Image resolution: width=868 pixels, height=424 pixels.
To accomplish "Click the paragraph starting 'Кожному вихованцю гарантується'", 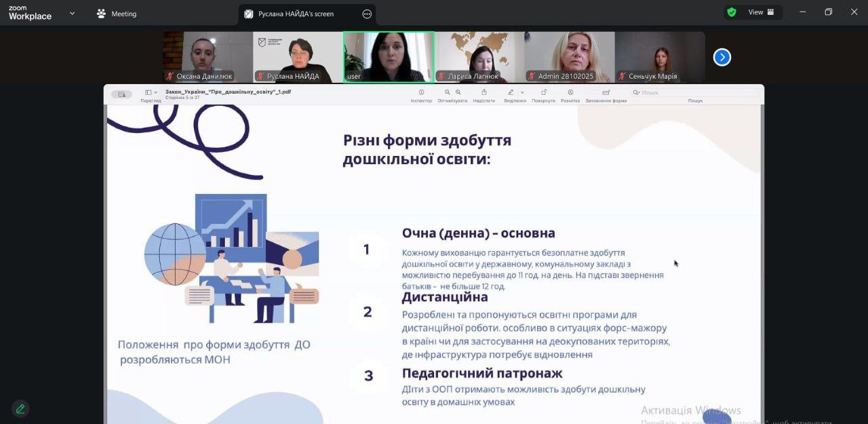I will click(x=532, y=269).
